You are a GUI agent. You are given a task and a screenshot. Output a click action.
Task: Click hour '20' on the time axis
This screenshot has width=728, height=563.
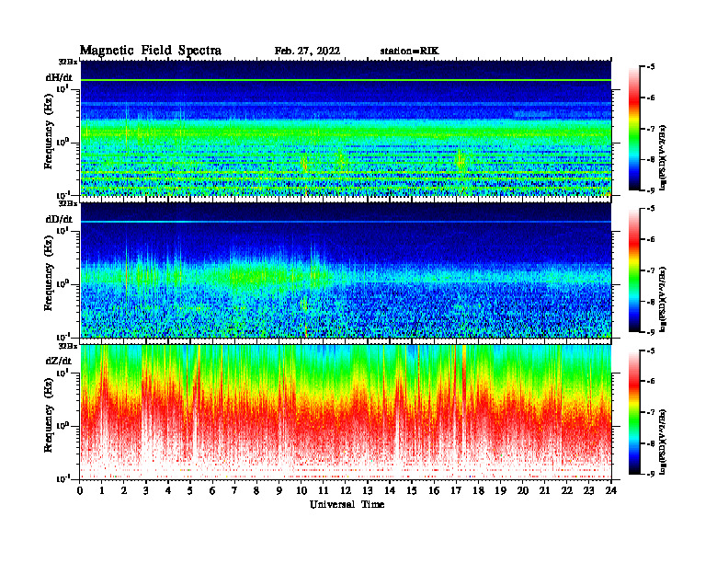[523, 490]
